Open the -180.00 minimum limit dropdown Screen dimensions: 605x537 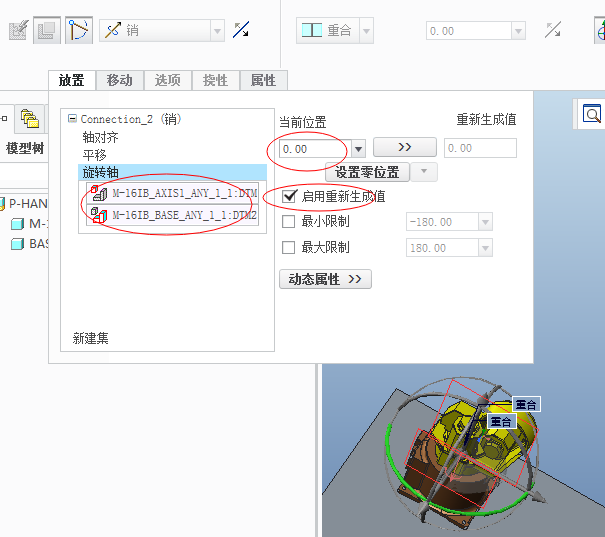point(485,222)
